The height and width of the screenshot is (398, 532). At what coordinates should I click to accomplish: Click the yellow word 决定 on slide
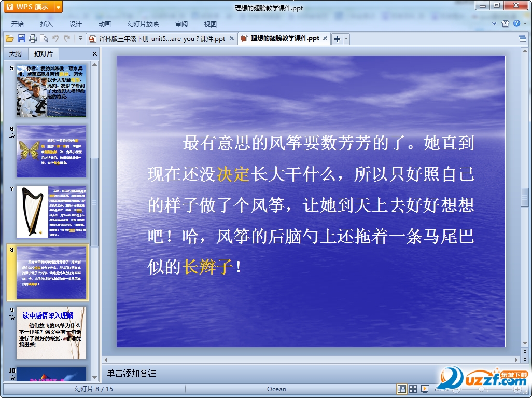tap(233, 174)
